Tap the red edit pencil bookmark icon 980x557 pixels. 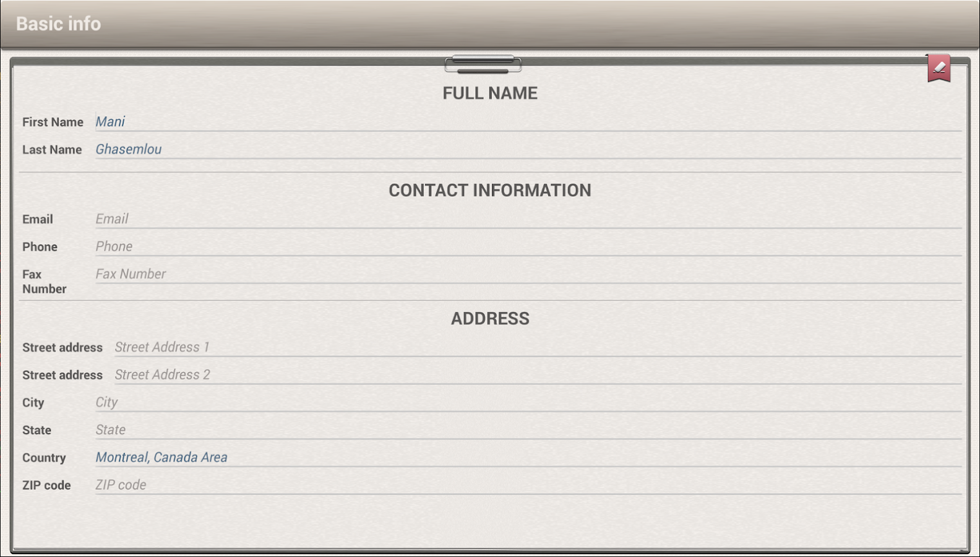939,68
